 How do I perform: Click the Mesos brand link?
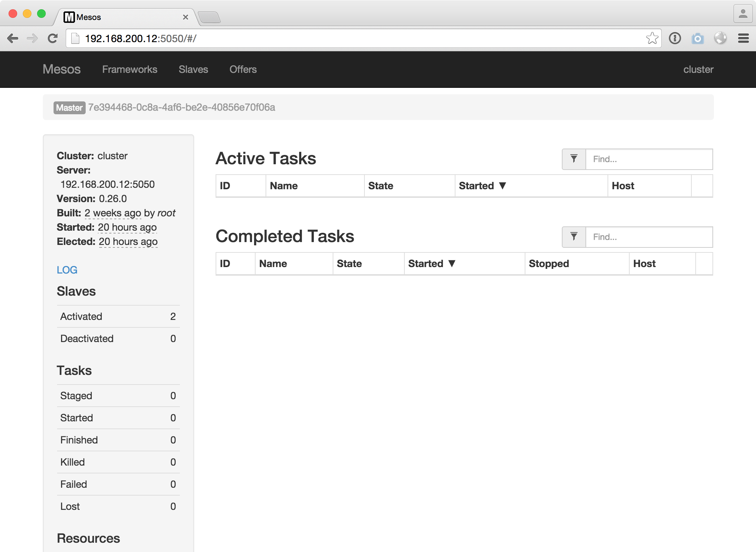click(61, 69)
